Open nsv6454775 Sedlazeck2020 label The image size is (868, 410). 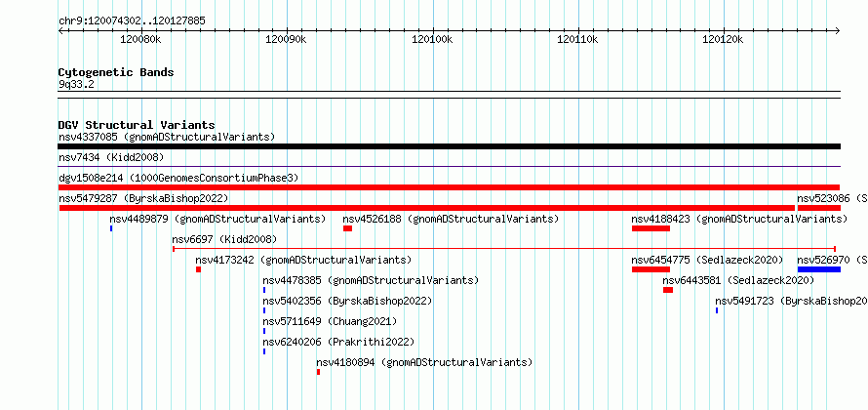(x=707, y=260)
